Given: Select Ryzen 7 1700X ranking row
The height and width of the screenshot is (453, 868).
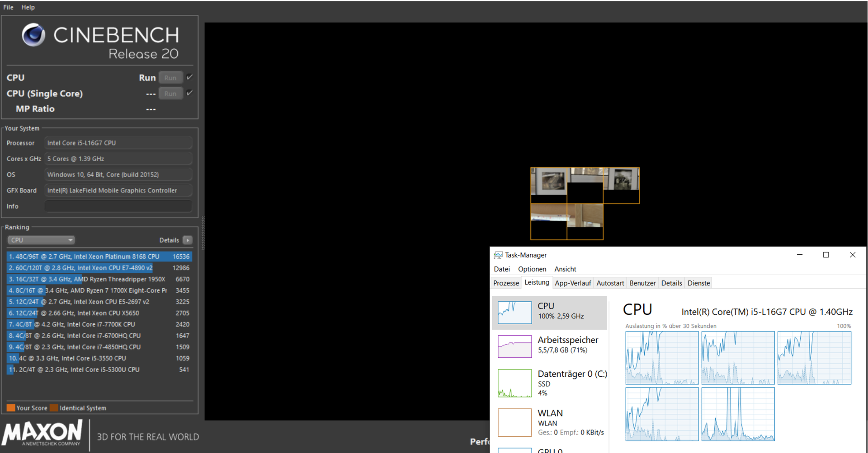Looking at the screenshot, I should [x=99, y=290].
